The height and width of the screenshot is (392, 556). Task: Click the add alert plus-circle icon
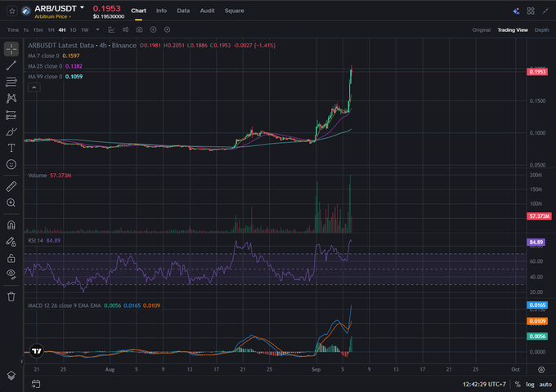click(153, 29)
